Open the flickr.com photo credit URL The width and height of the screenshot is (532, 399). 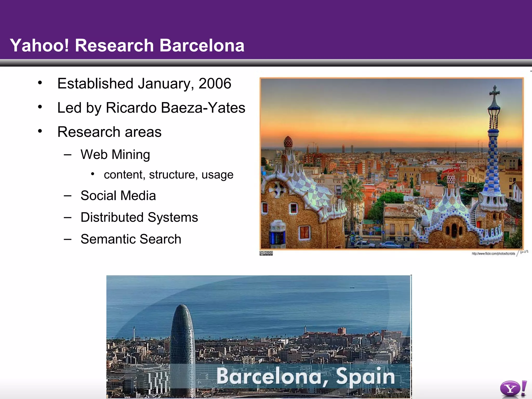coord(493,254)
